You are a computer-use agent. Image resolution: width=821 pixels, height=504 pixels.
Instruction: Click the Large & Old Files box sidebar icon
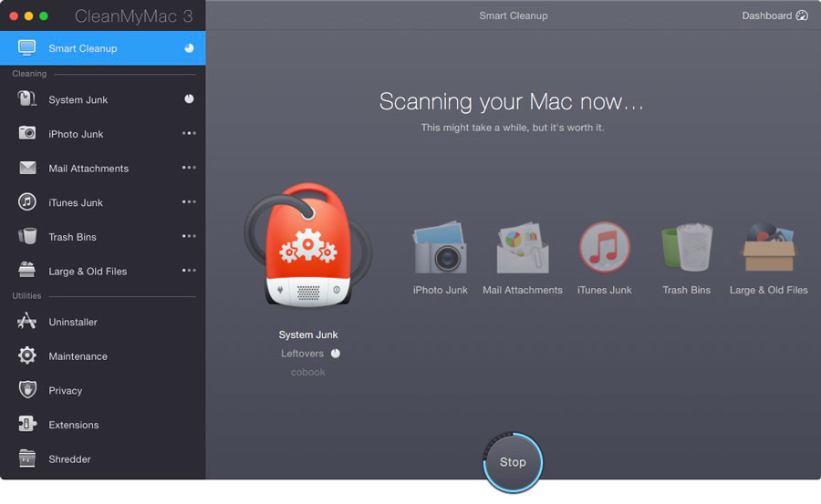click(26, 270)
